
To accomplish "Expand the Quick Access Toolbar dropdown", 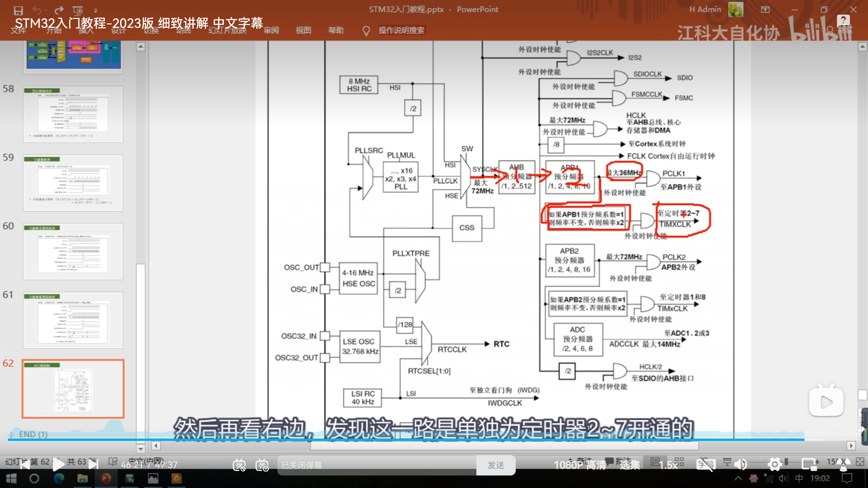I will tap(96, 11).
